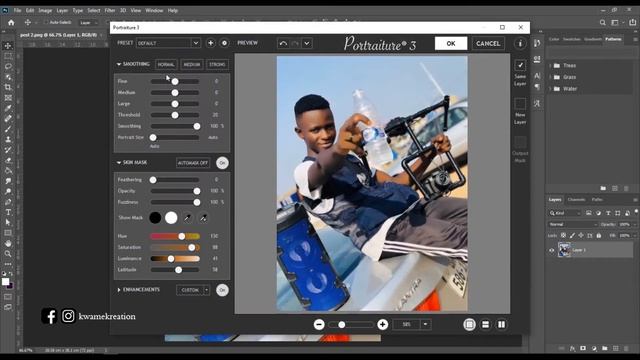Viewport: 640px width, 360px height.
Task: Select the Eraser tool
Action: tap(8, 160)
